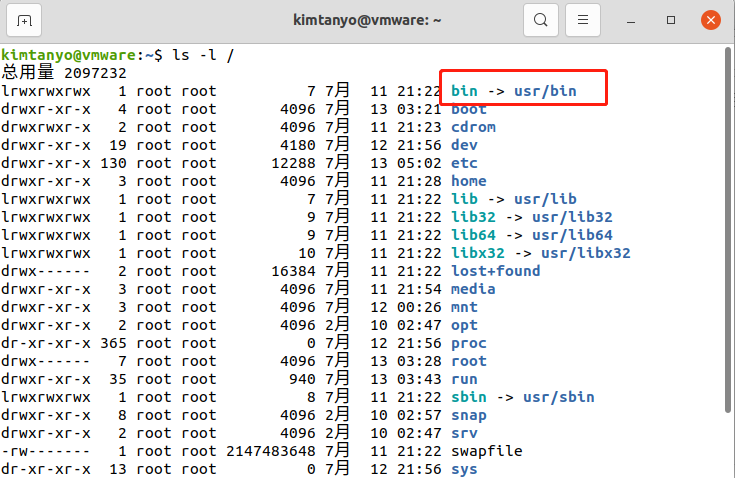Click the directory name sys
This screenshot has height=478, width=735.
464,469
